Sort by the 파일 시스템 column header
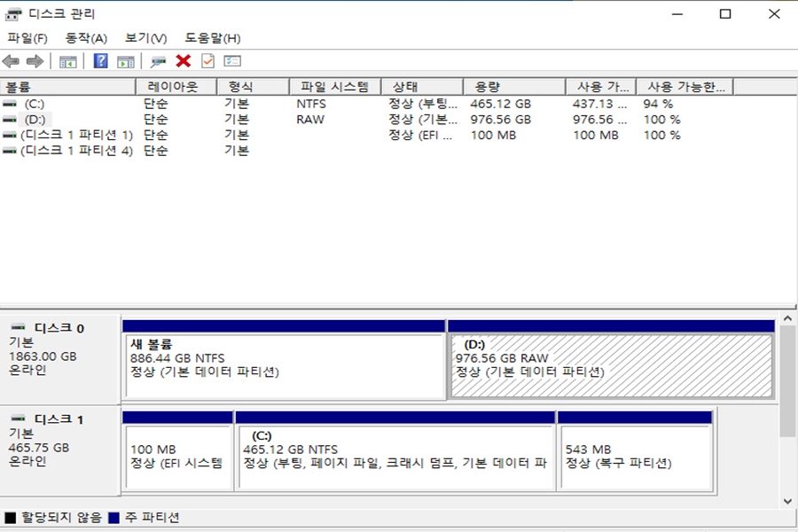This screenshot has width=798, height=532. [335, 87]
